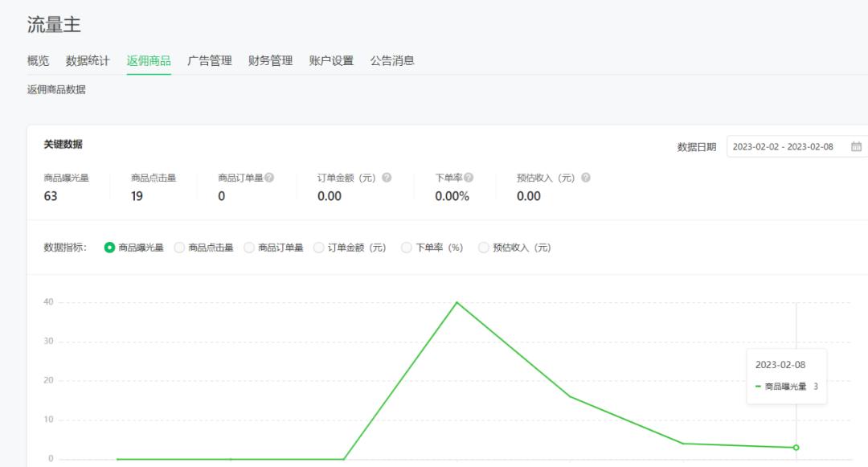
Task: View 公告消息
Action: click(392, 60)
